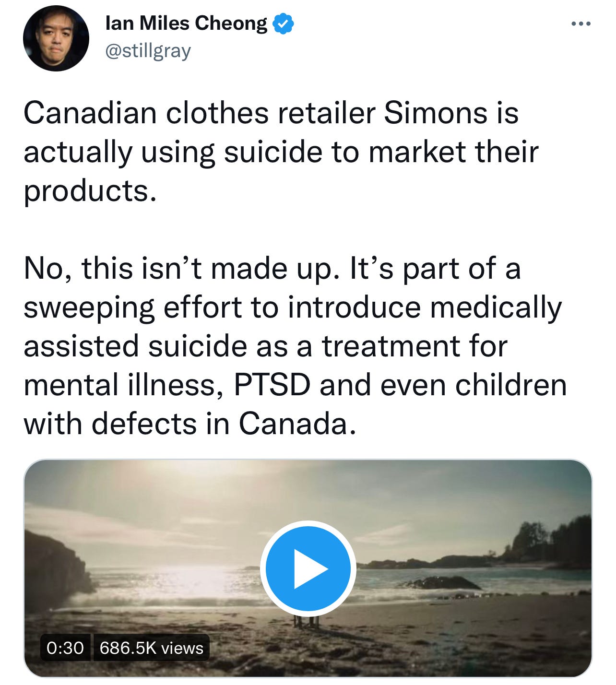Click the word "PTSD" in the tweet text
Screen dimensions: 616x685
tap(272, 385)
